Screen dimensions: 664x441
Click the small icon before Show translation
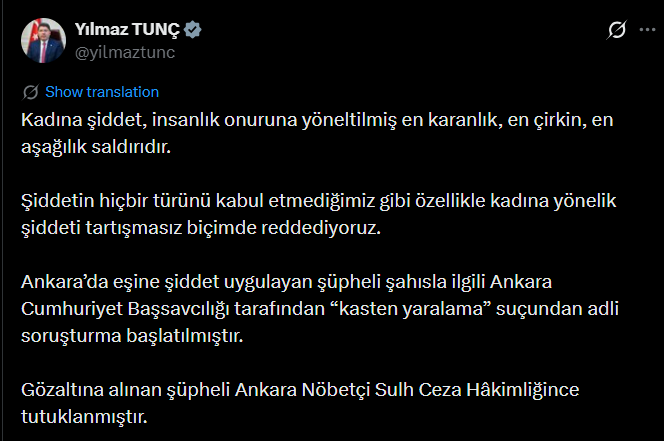pyautogui.click(x=31, y=92)
